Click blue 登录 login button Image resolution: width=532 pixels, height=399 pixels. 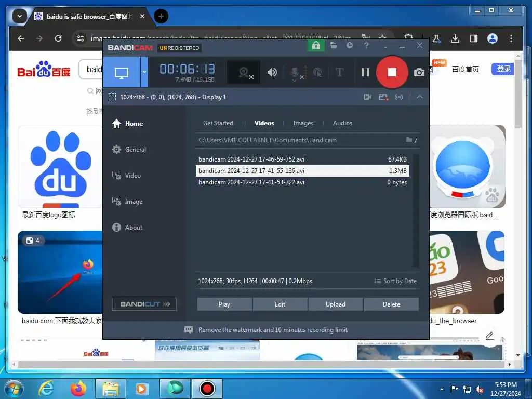(x=503, y=69)
